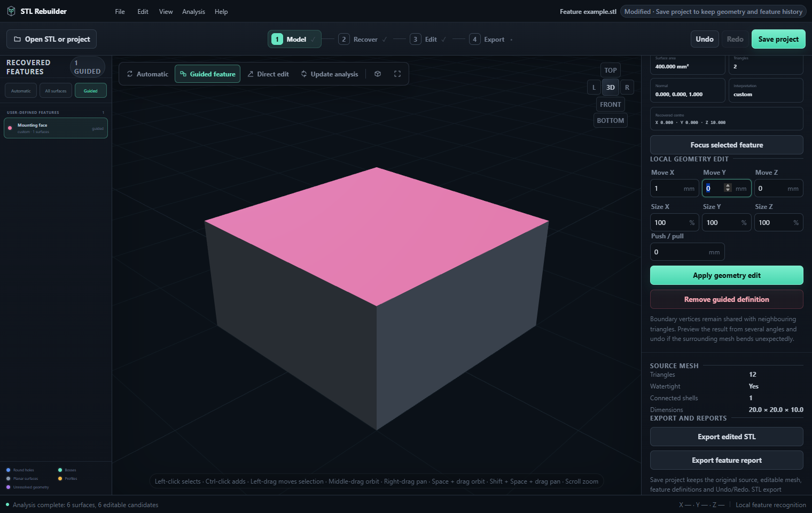Click the Size Y percent field
Screen dimensions: 812x513
[x=727, y=222]
